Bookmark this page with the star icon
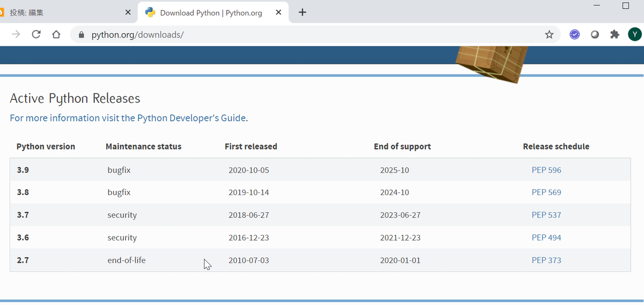The image size is (644, 305). click(x=549, y=34)
